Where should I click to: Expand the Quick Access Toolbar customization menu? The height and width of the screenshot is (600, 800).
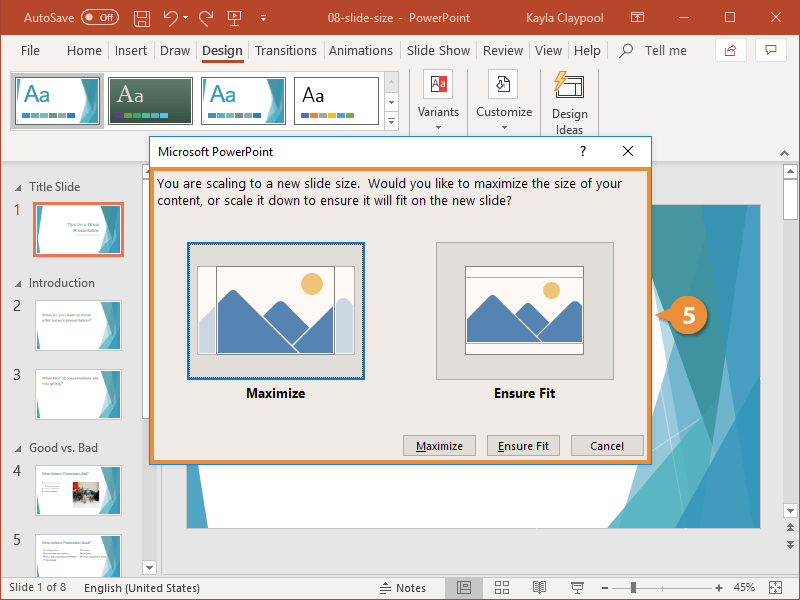263,17
